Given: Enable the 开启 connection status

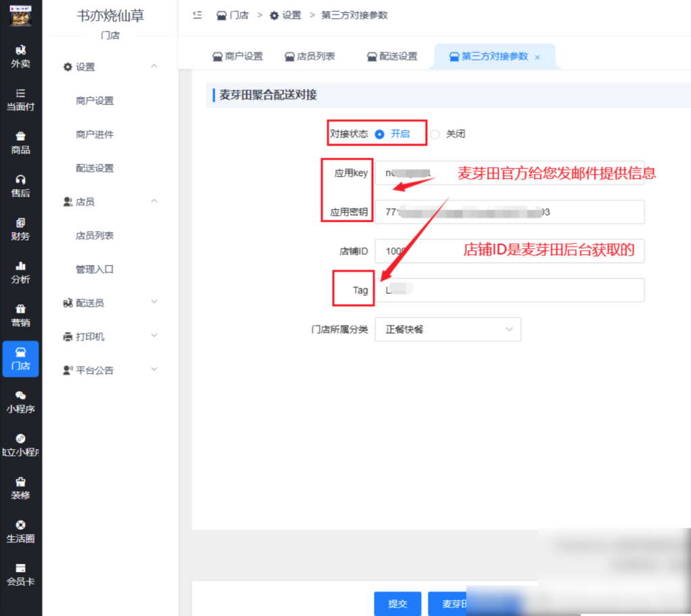Looking at the screenshot, I should click(400, 133).
